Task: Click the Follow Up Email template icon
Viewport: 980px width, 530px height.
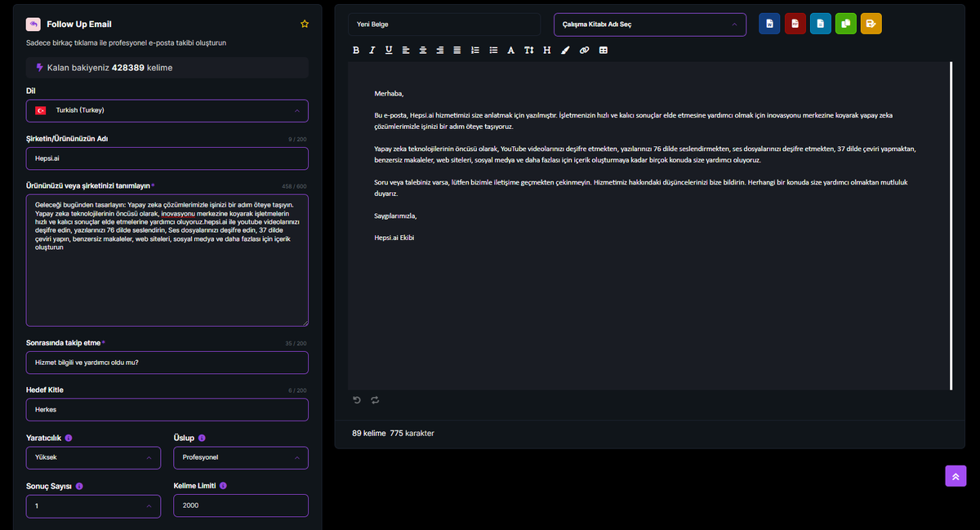Action: pos(33,24)
